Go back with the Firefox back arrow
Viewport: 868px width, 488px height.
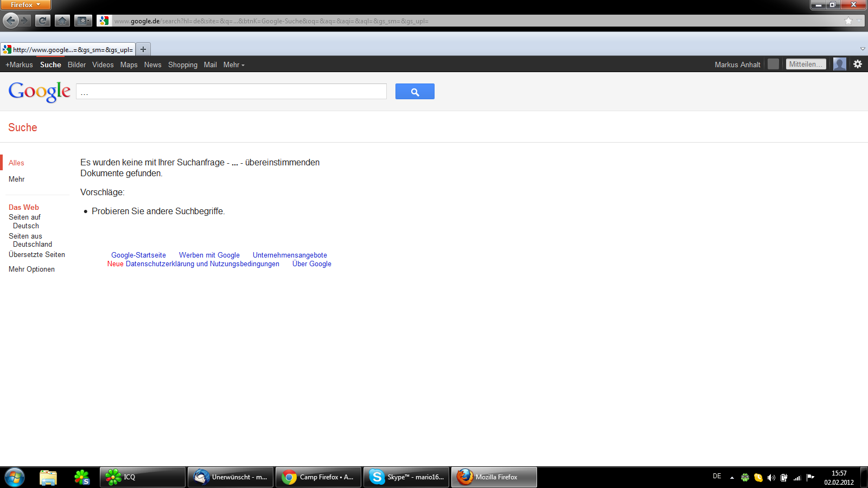(10, 21)
